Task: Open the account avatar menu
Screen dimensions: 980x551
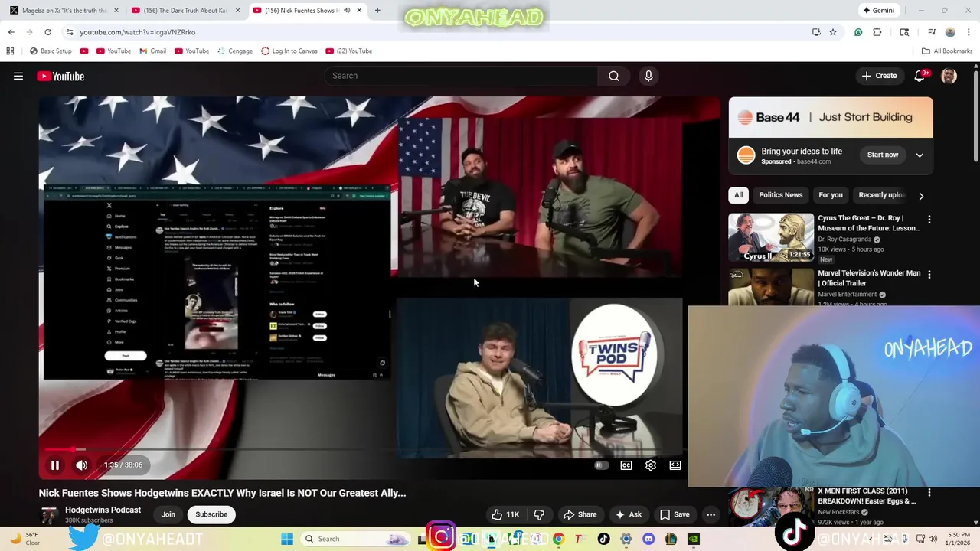Action: point(949,76)
